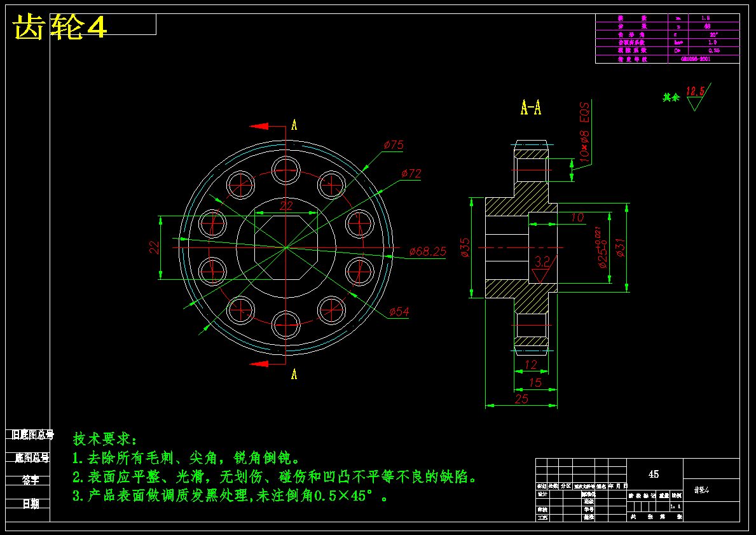Click the yellow drawing title 齿轮4 at top-left
Screen dimensions: 756x535
[59, 27]
